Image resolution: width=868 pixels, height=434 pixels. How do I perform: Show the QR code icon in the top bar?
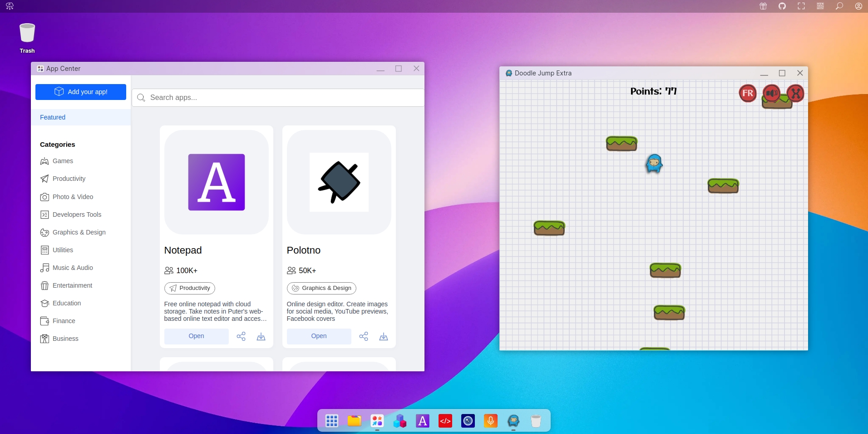(820, 6)
